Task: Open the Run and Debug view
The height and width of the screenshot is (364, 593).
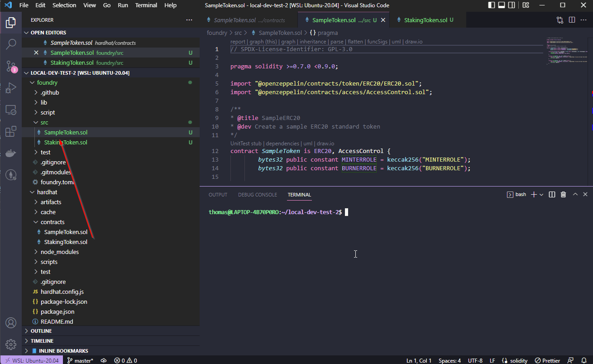Action: 11,88
